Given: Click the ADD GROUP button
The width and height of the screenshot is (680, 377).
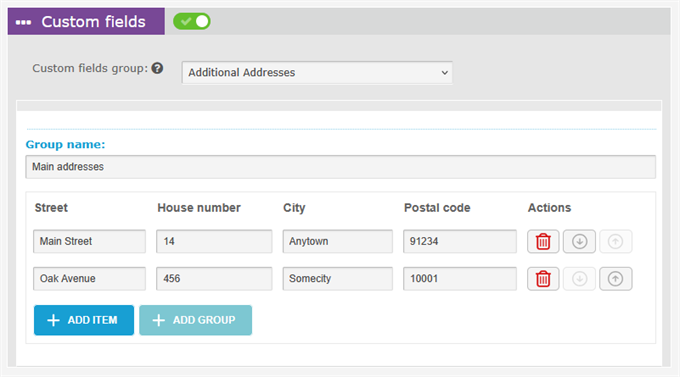Looking at the screenshot, I should coord(196,320).
